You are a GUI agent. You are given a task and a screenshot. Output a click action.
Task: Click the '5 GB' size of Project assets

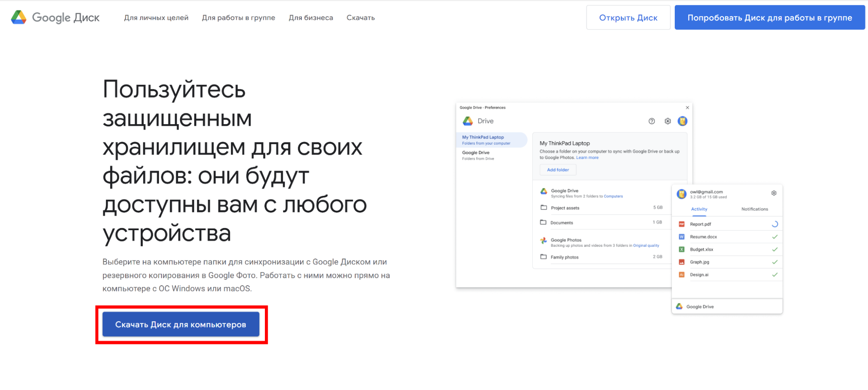tap(658, 208)
